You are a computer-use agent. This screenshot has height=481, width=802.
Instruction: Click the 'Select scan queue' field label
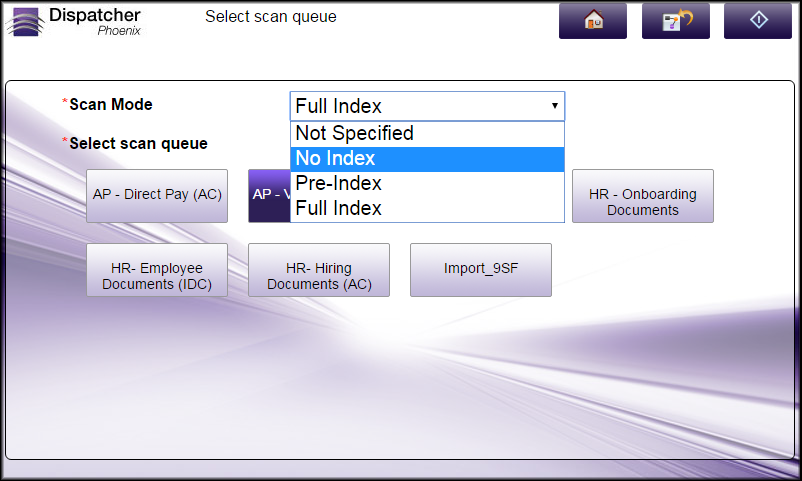click(138, 143)
